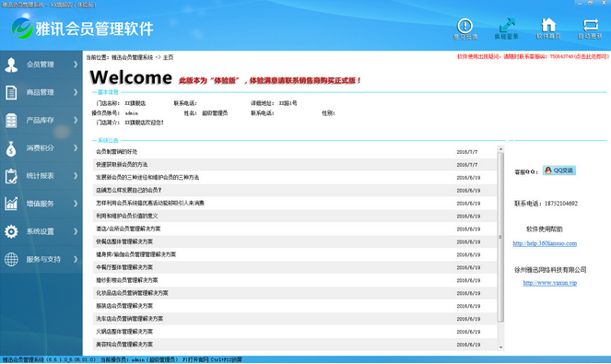Viewport: 611px width, 364px height.
Task: Click the clipboard icon beside 统计报表
Action: point(11,176)
